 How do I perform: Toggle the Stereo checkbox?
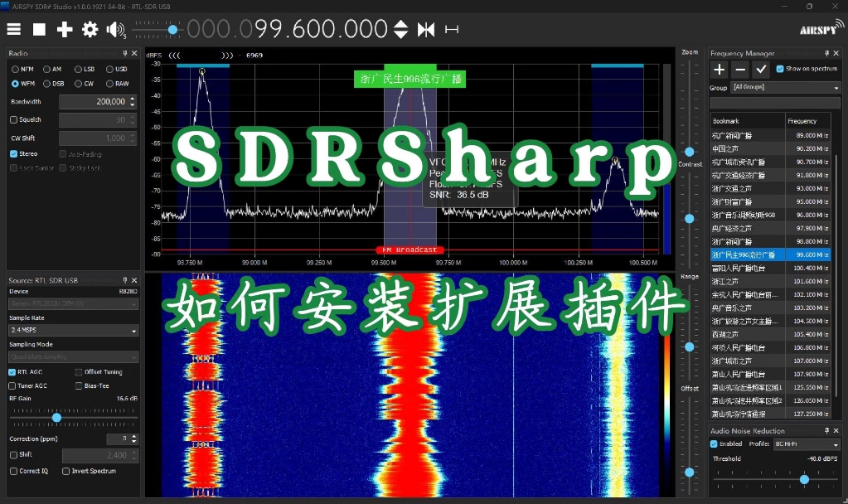[x=13, y=153]
